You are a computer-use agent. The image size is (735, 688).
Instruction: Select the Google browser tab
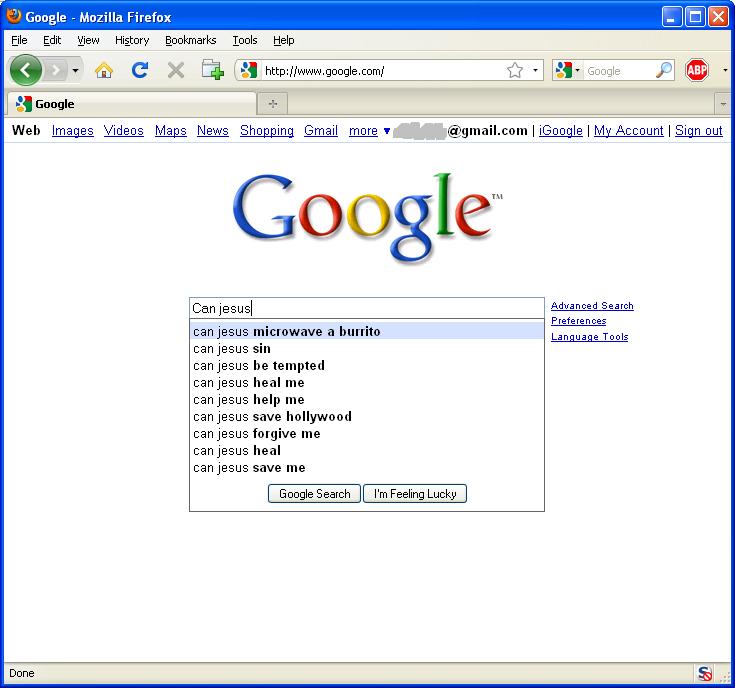click(x=131, y=104)
